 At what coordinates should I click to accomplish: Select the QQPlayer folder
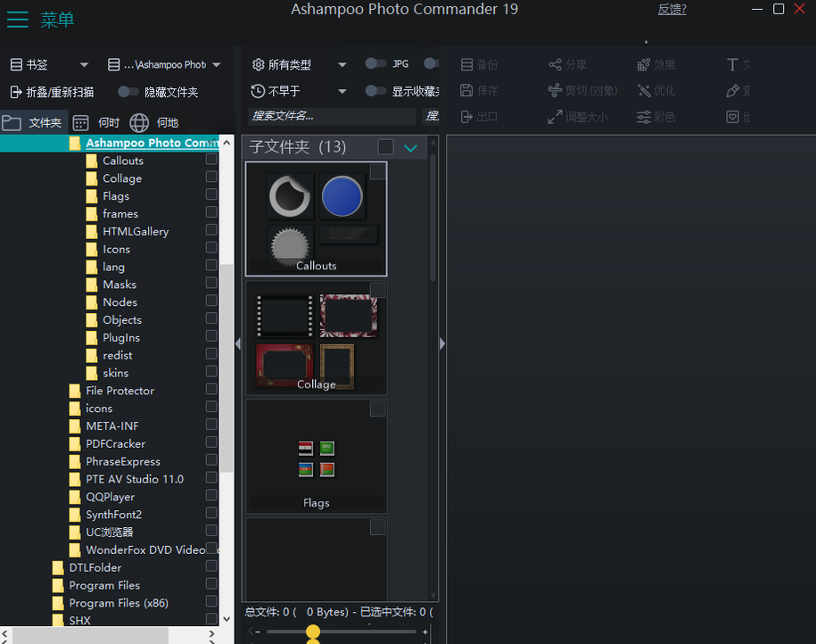pos(111,497)
